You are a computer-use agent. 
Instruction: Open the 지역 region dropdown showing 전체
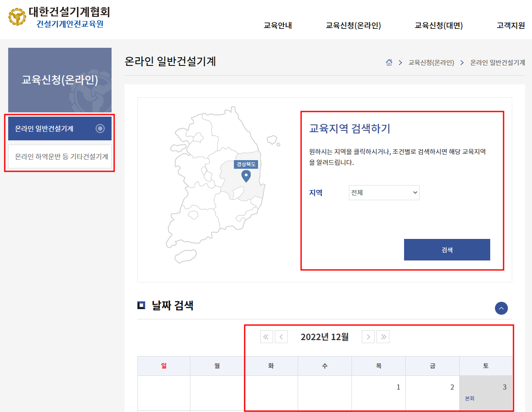pos(383,192)
